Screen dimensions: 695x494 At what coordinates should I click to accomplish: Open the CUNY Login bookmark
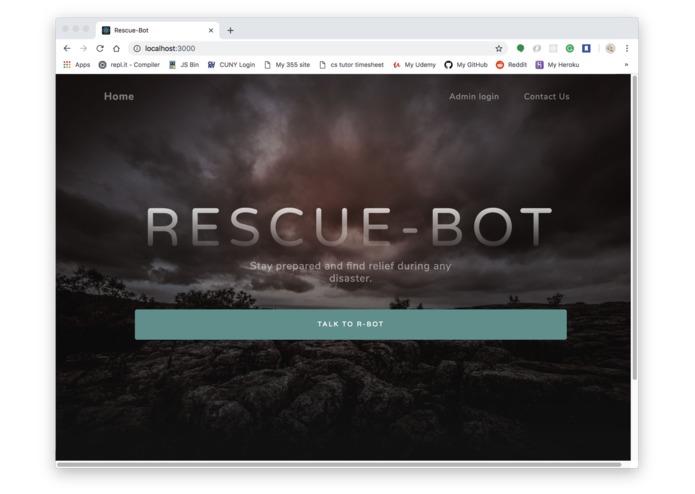pos(231,65)
